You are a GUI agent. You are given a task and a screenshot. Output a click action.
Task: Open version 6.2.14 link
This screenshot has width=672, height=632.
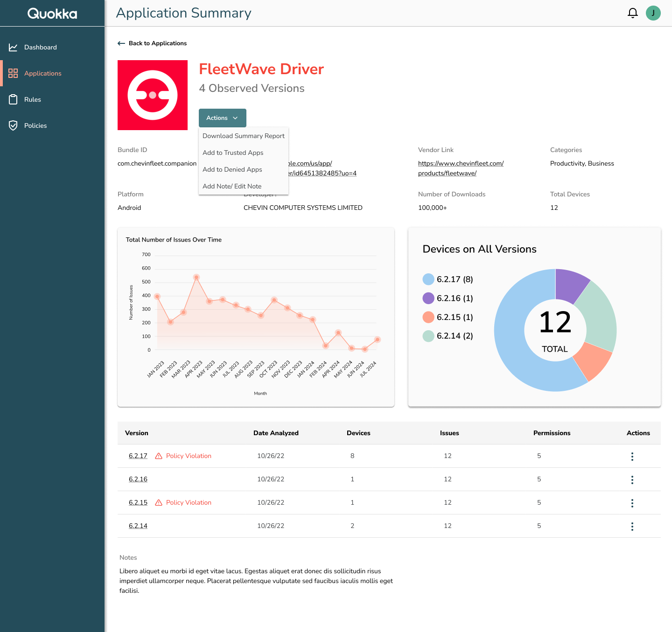[138, 526]
